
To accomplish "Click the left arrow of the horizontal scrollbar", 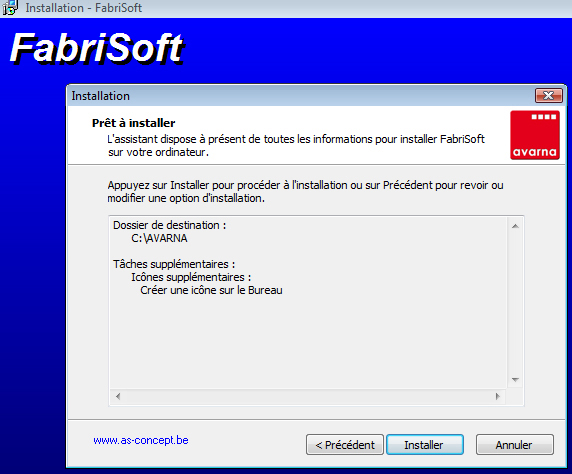I will tap(118, 396).
